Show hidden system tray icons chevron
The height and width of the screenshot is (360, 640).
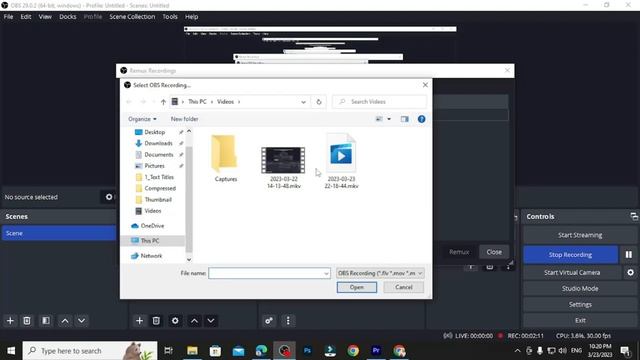pyautogui.click(x=517, y=351)
